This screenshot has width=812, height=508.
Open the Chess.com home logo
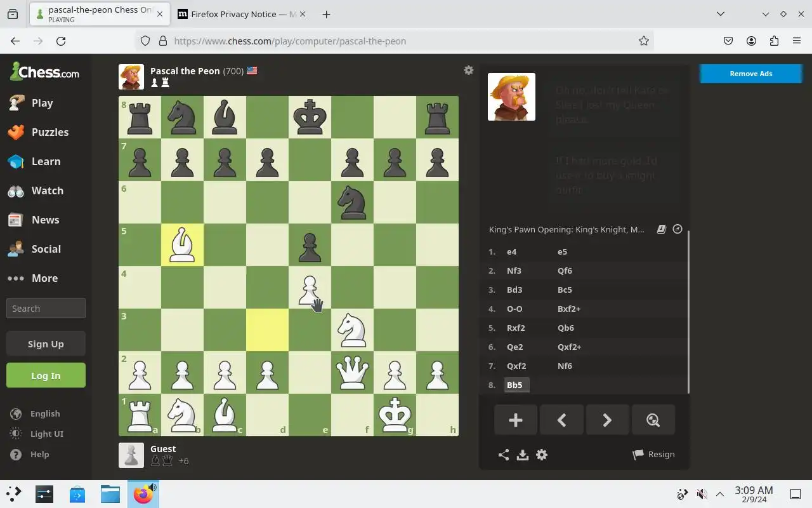[44, 72]
